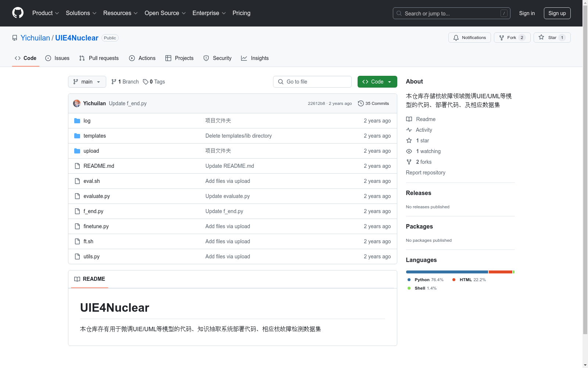Open the Security tab
Viewport: 588px width, 368px height.
[x=218, y=58]
